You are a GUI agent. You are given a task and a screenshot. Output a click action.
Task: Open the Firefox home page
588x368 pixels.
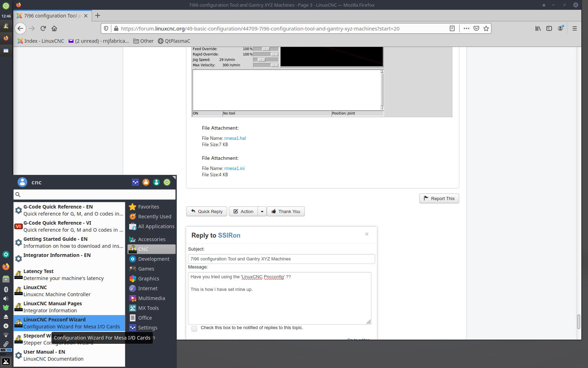(x=54, y=28)
